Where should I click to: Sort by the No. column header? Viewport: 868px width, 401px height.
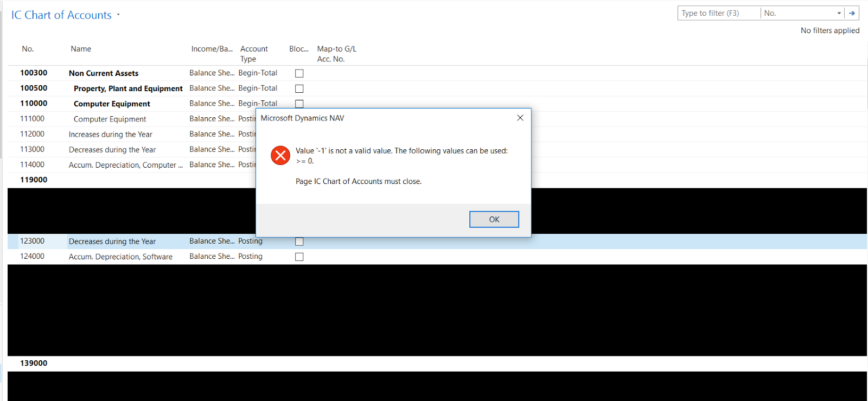[28, 49]
